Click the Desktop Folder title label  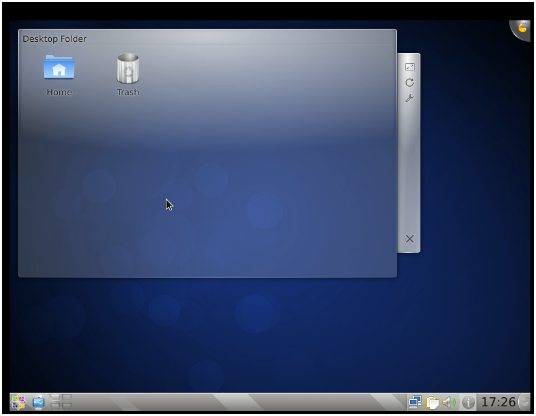pyautogui.click(x=54, y=39)
